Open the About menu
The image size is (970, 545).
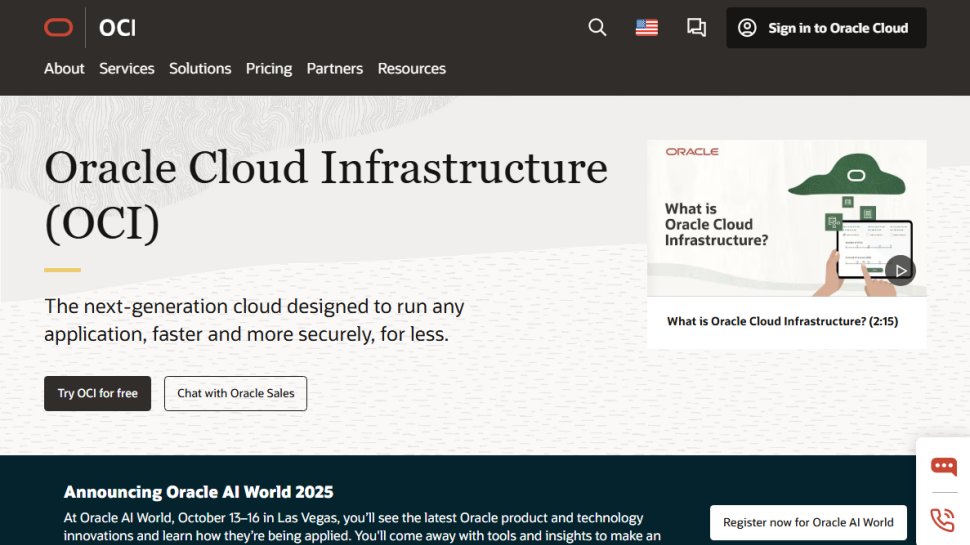click(64, 69)
